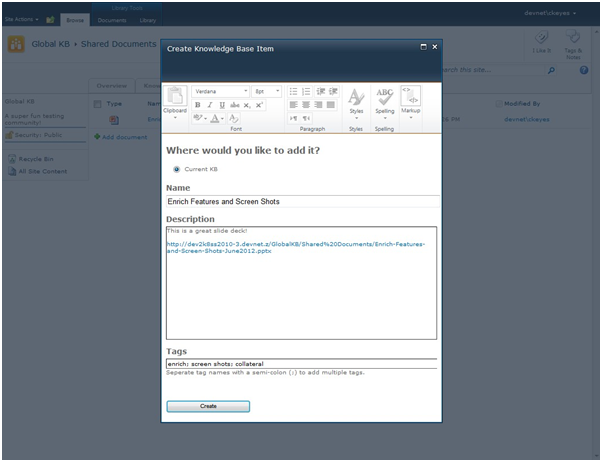Expand the font color dropdown arrow

coord(222,119)
